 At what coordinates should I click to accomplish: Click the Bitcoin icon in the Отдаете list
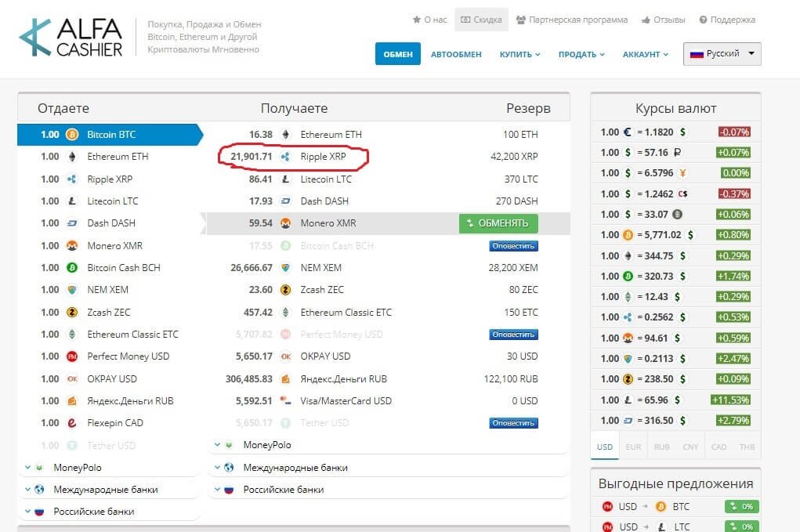coord(72,135)
